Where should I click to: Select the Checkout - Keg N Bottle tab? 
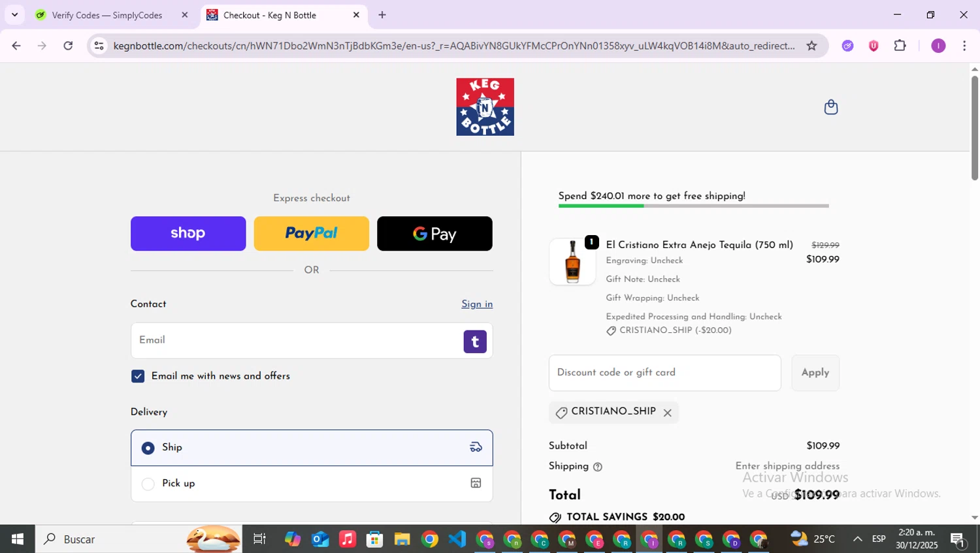pos(282,15)
